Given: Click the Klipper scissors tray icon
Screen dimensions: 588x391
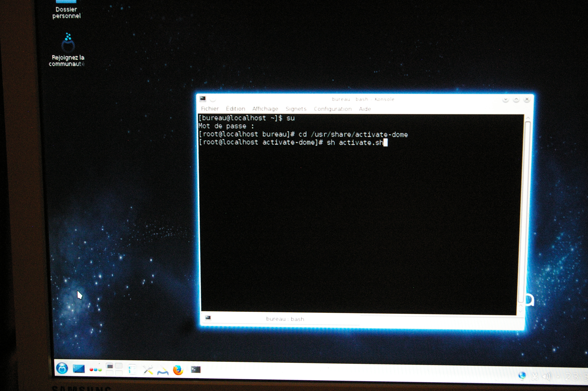Looking at the screenshot, I should [x=534, y=376].
